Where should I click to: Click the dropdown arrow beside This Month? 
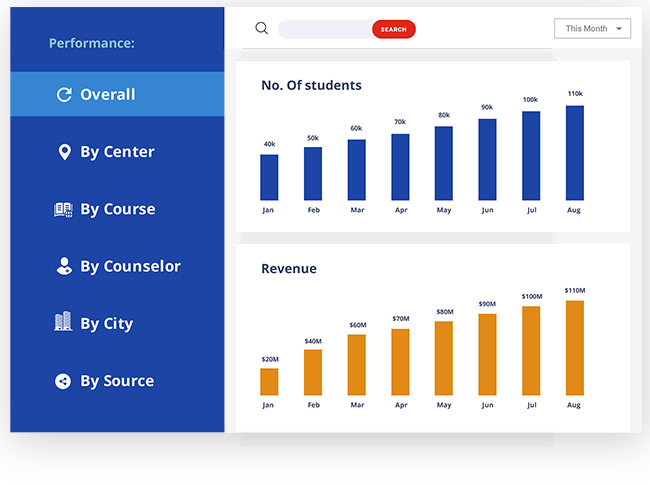coord(619,29)
